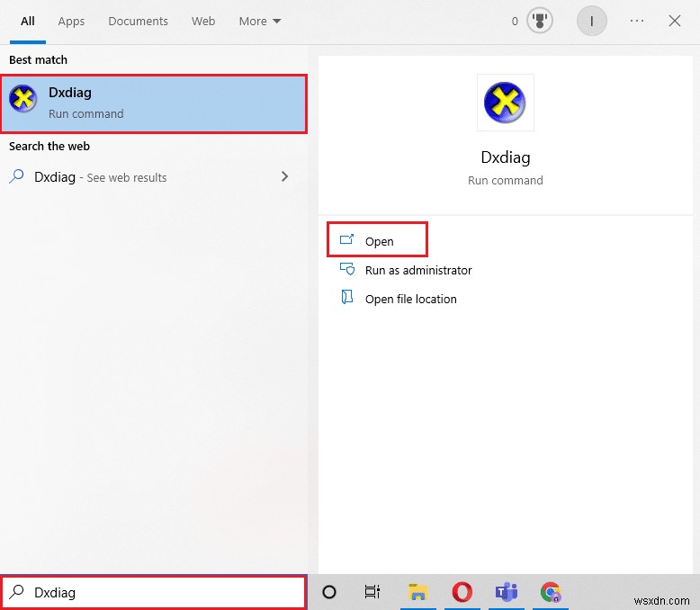The width and height of the screenshot is (700, 610).
Task: Switch to the Apps search tab
Action: click(x=71, y=21)
